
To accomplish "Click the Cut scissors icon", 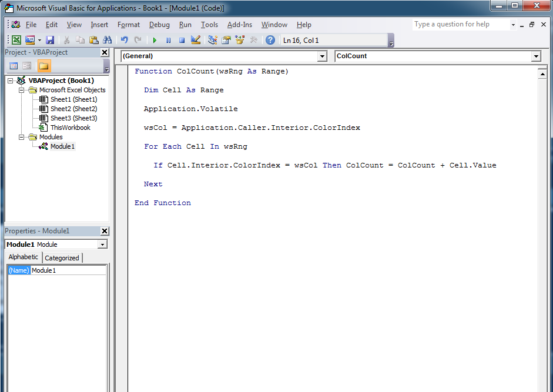I will 66,40.
